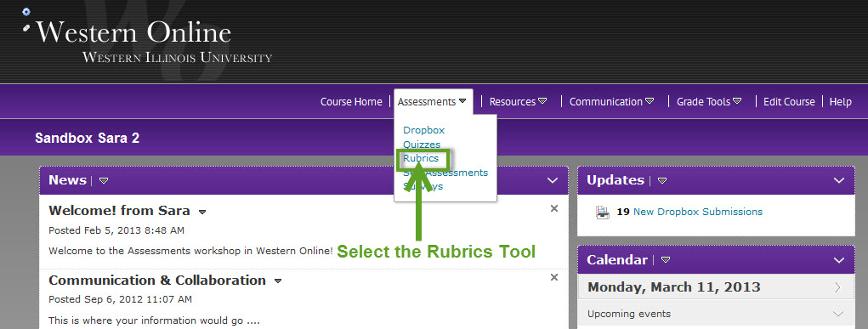Screen dimensions: 868x329
Task: Click the Posted Sep 6, 2012 timestamp
Action: 120,299
